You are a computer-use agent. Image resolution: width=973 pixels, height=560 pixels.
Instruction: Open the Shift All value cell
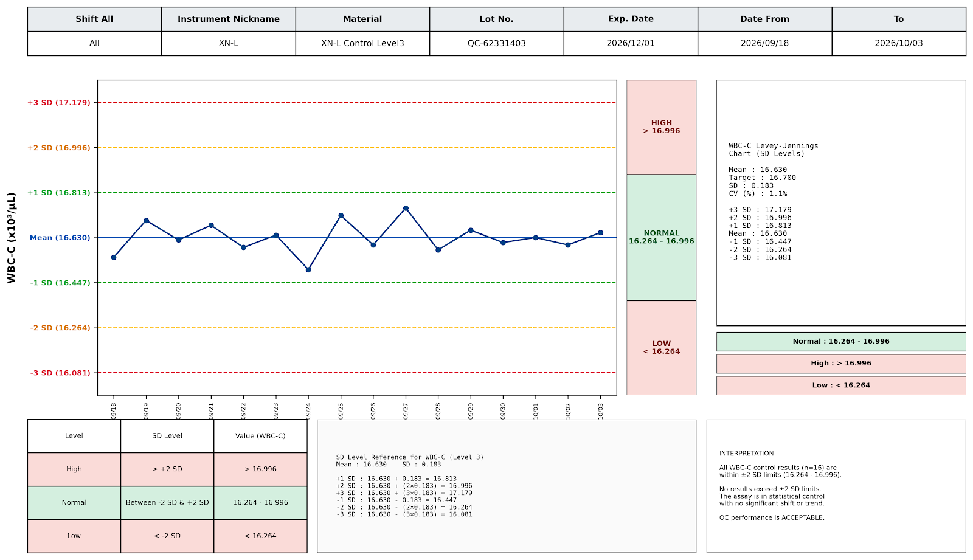[x=94, y=43]
